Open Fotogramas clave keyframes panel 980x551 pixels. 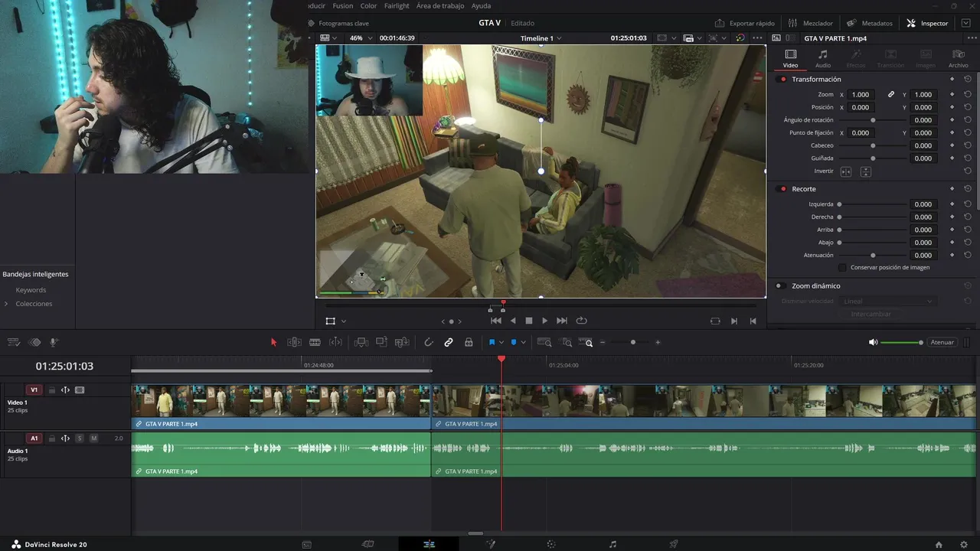(338, 23)
